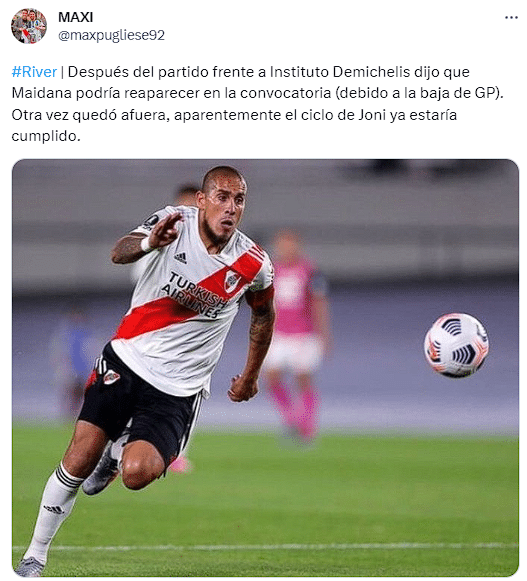Click the word "cumplido." in the tweet
Image resolution: width=527 pixels, height=581 pixels.
click(46, 136)
